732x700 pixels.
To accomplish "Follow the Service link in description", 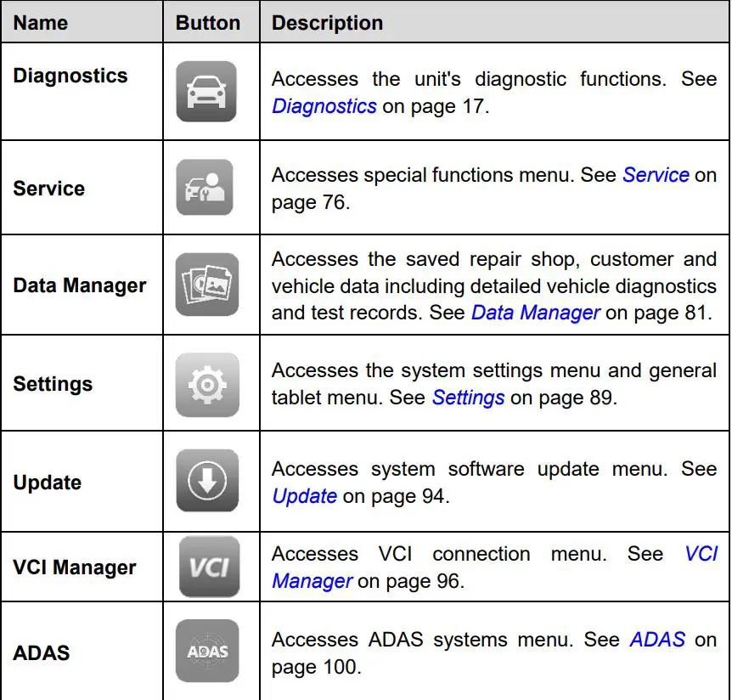I will [x=656, y=175].
